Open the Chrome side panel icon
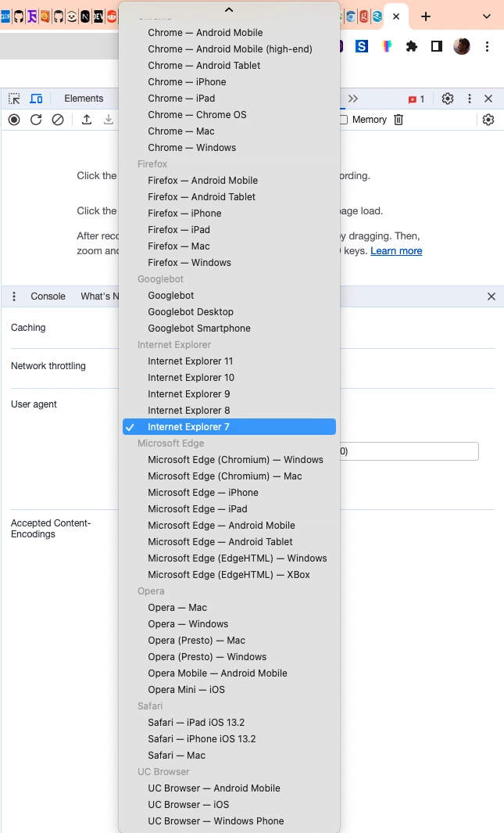Image resolution: width=504 pixels, height=833 pixels. (437, 47)
